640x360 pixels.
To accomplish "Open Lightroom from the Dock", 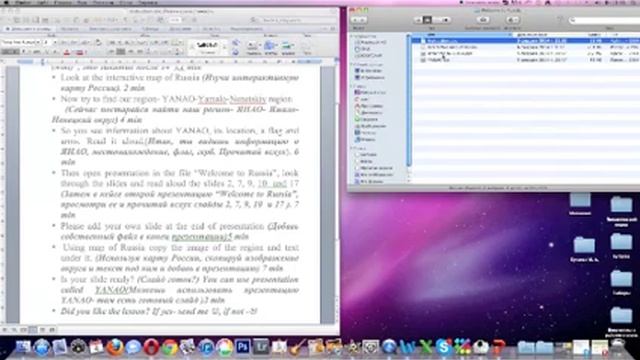I will 261,347.
